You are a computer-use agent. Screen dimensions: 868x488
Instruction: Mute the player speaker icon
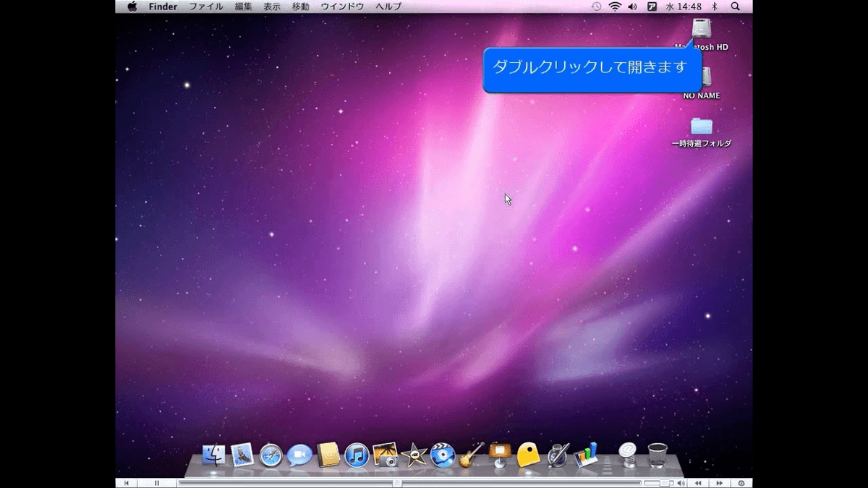(681, 483)
